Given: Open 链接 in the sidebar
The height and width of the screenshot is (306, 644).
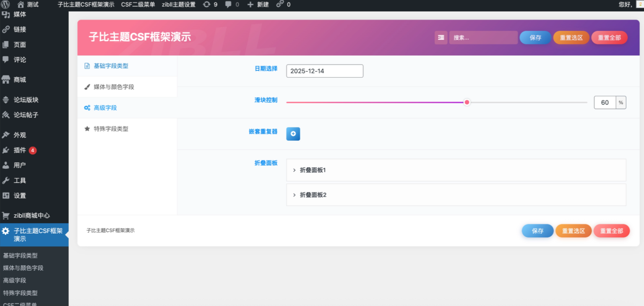Looking at the screenshot, I should [x=34, y=29].
